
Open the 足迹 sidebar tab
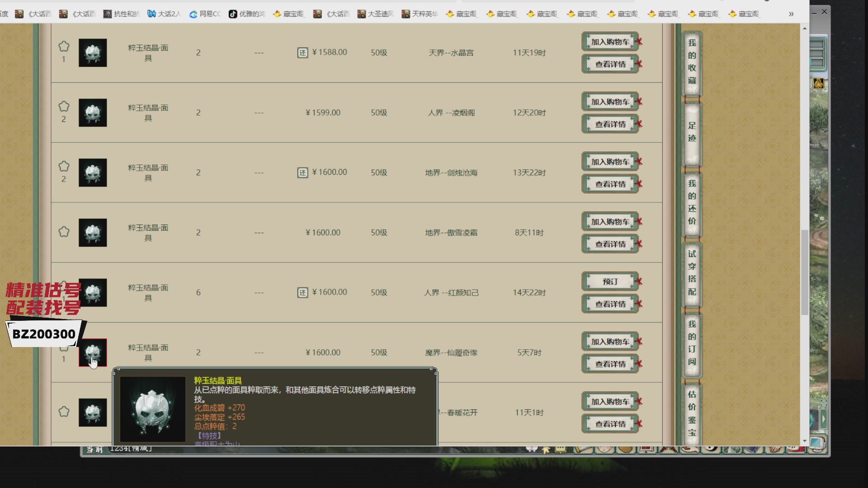click(692, 132)
